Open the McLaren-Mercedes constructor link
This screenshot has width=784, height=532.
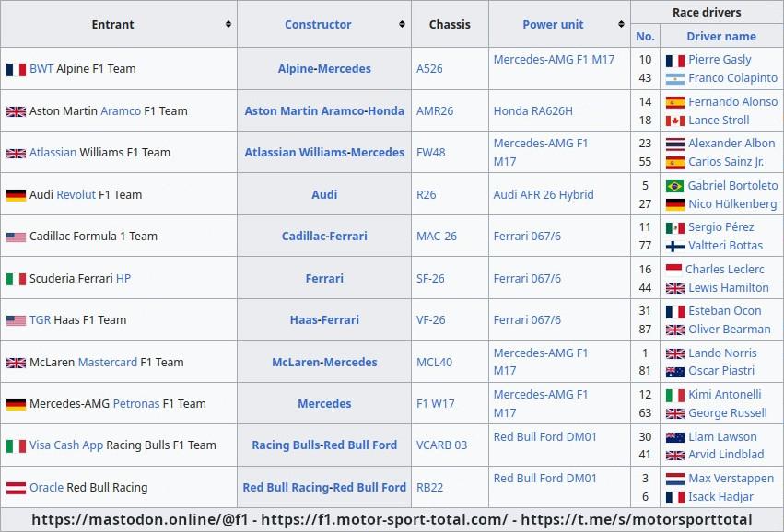[324, 363]
